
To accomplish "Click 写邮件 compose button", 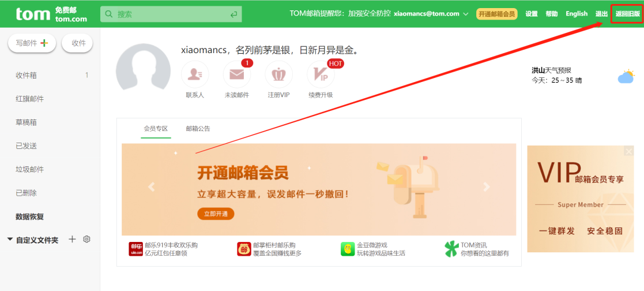I will [x=32, y=43].
